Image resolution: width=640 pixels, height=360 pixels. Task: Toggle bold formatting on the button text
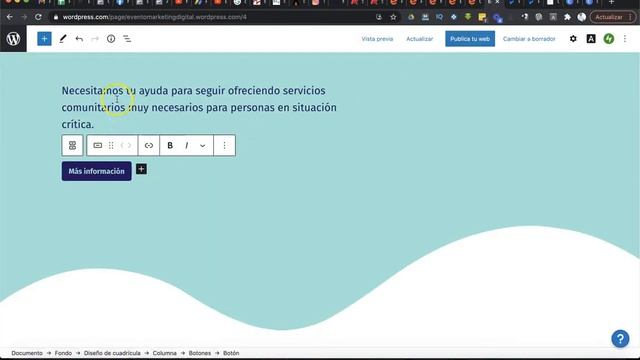(170, 145)
